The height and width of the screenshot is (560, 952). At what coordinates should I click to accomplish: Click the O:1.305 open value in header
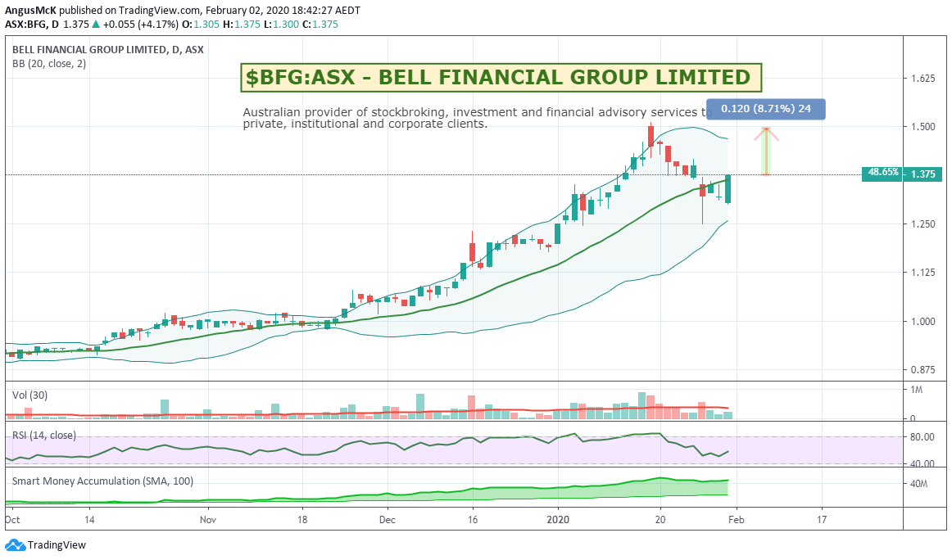201,25
